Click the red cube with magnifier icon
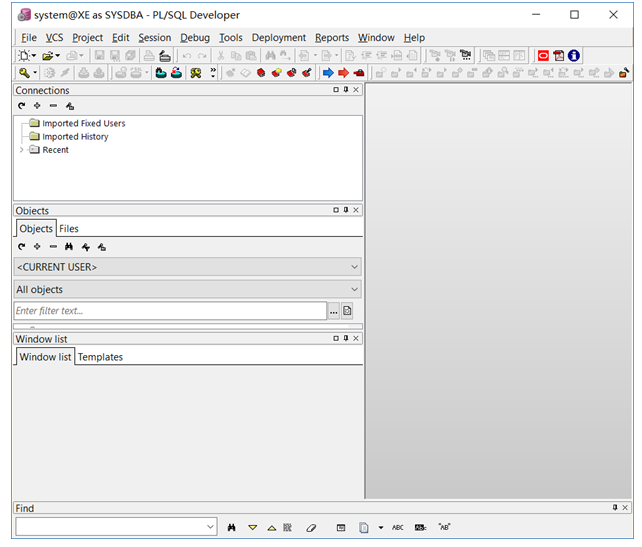Screen dimensions: 642x547 point(292,73)
